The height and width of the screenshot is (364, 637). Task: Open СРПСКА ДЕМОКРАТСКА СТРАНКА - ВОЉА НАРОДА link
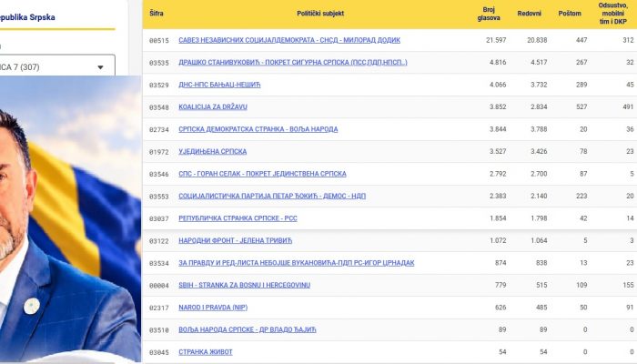[x=258, y=129]
